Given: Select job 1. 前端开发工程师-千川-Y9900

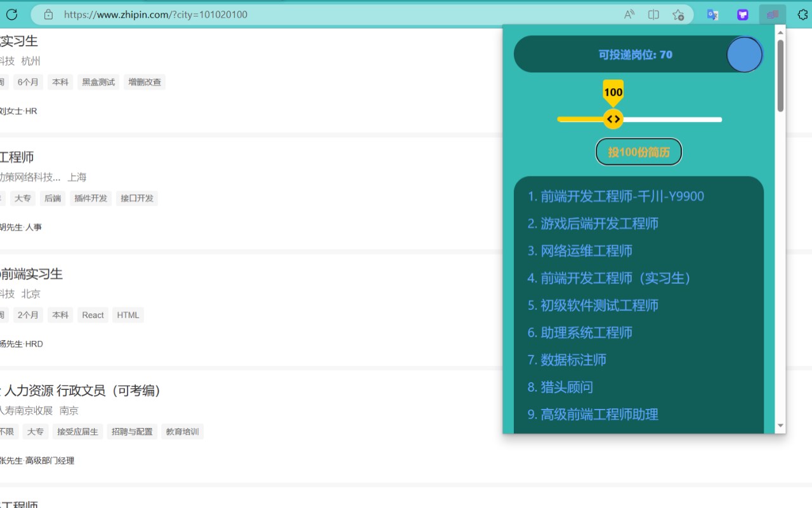Looking at the screenshot, I should pos(616,196).
